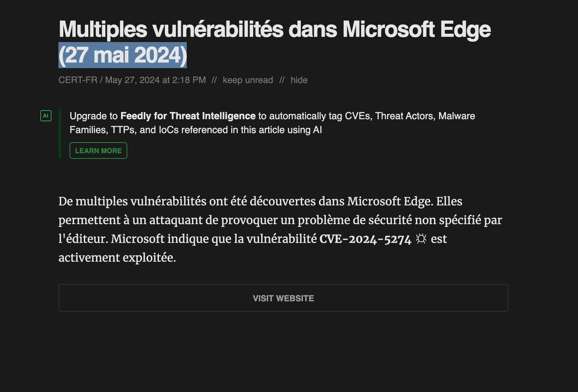Click the May 27, 2024 at 2:18 PM timestamp

[x=155, y=80]
